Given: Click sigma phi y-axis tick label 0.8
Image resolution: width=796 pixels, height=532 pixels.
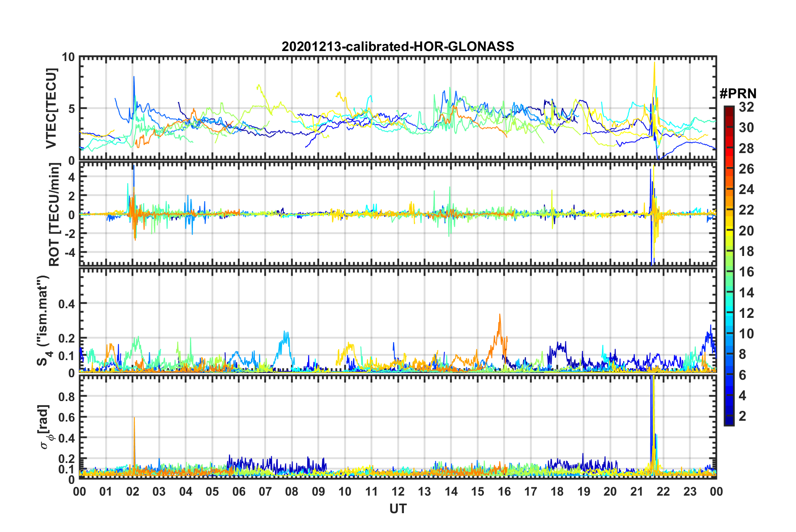Looking at the screenshot, I should [x=67, y=396].
